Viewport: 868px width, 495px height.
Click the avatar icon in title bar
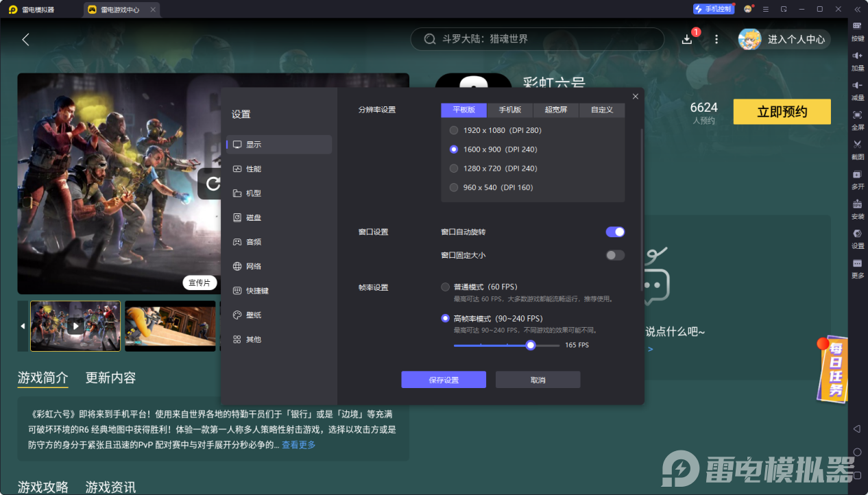pos(747,9)
